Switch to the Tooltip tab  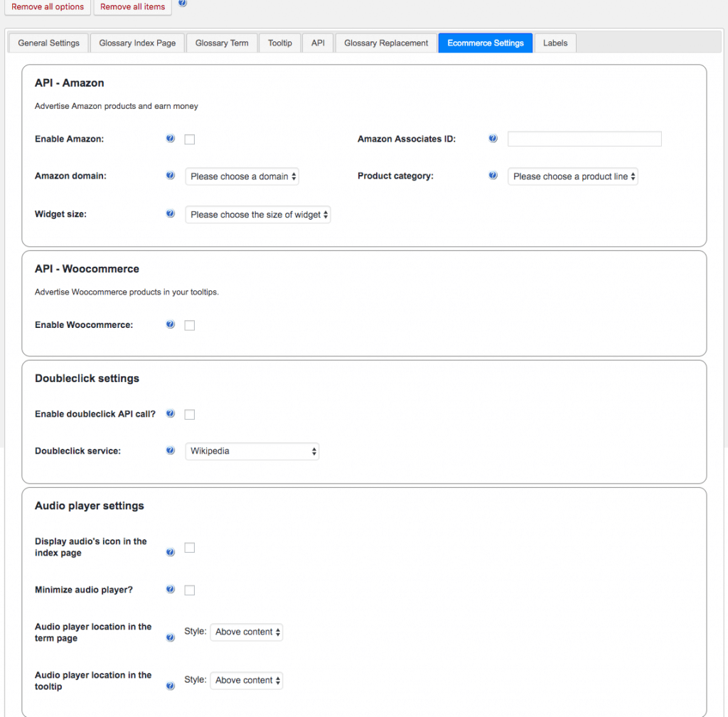279,43
